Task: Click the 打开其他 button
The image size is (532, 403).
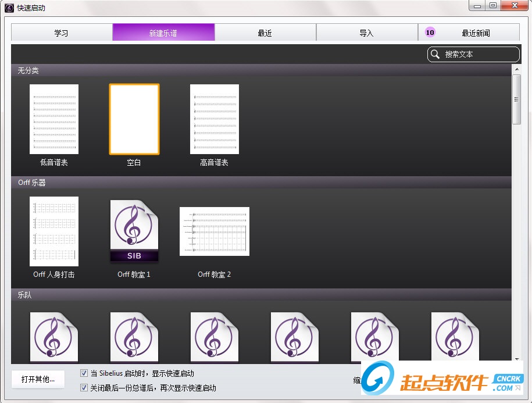Action: tap(37, 379)
